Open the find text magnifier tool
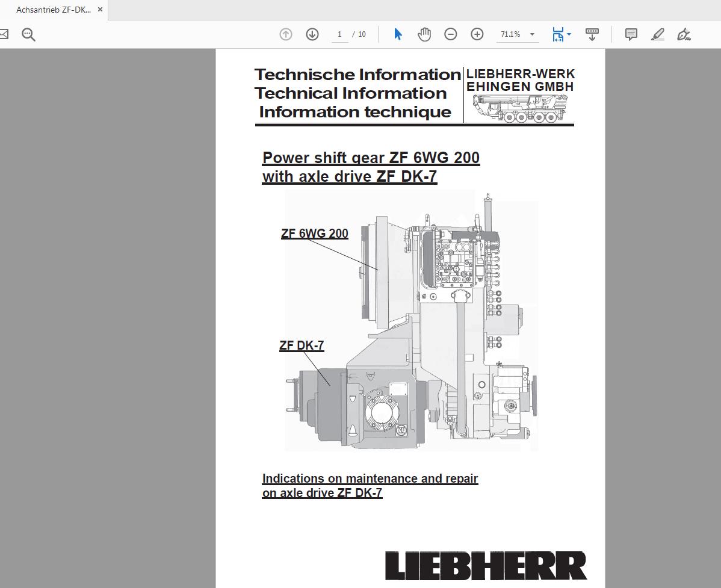721x588 pixels. 28,34
